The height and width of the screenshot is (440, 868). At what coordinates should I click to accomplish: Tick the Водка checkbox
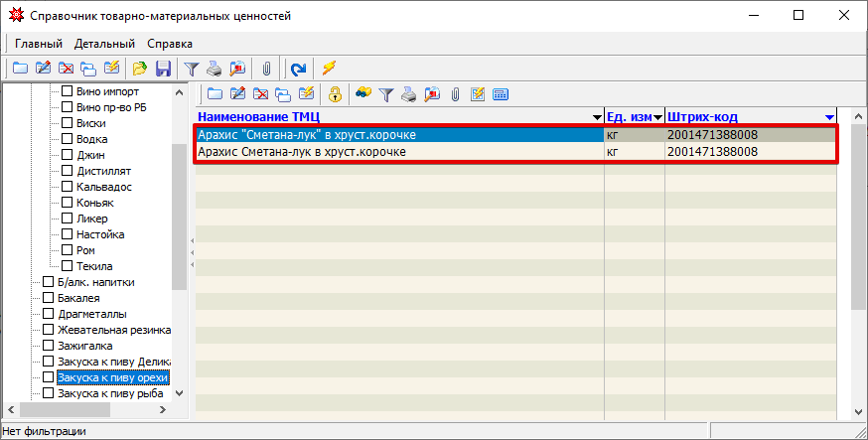68,139
